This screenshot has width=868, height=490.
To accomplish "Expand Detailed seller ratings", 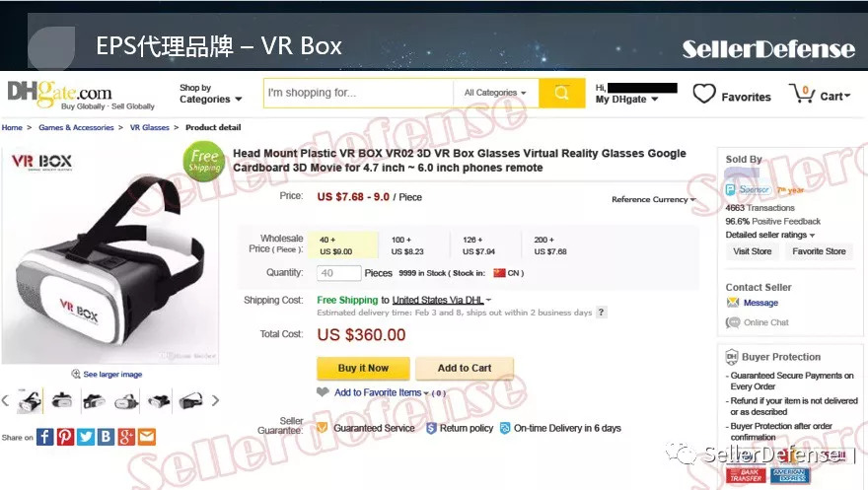I will [x=770, y=235].
